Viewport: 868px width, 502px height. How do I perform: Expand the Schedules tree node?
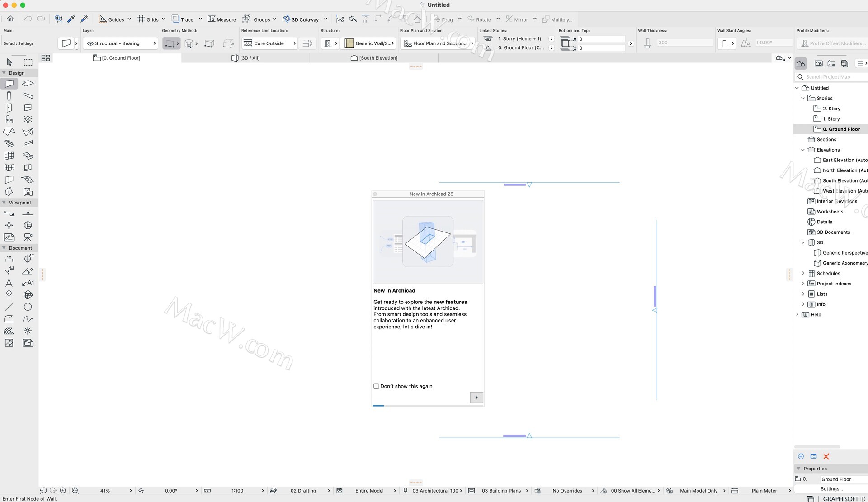point(803,273)
